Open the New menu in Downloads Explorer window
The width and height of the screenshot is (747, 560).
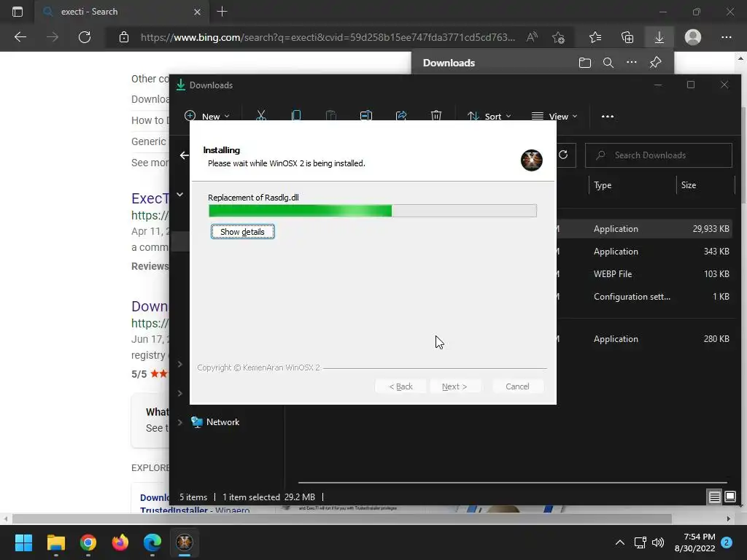[206, 116]
